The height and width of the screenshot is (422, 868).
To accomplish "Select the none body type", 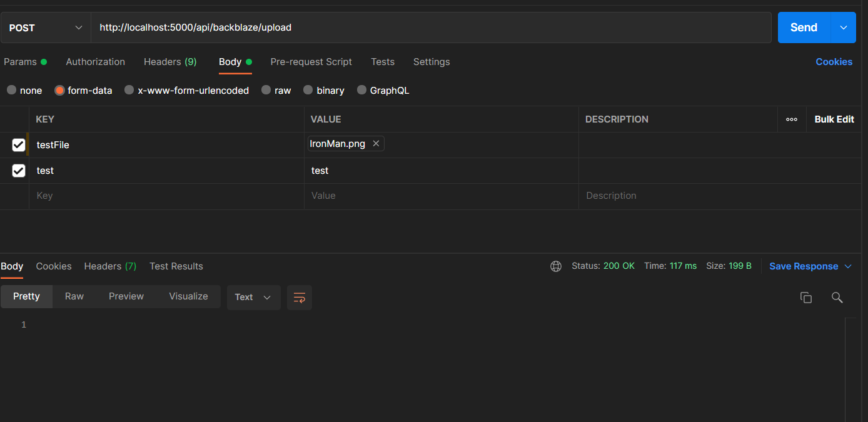I will pyautogui.click(x=24, y=90).
